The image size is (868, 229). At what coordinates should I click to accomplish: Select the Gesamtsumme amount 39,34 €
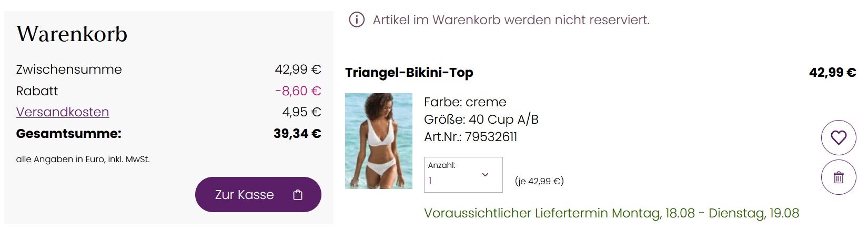[x=297, y=134]
